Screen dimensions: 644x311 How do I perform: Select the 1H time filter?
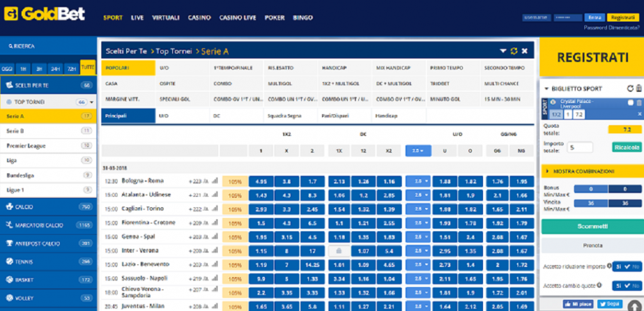tap(23, 69)
